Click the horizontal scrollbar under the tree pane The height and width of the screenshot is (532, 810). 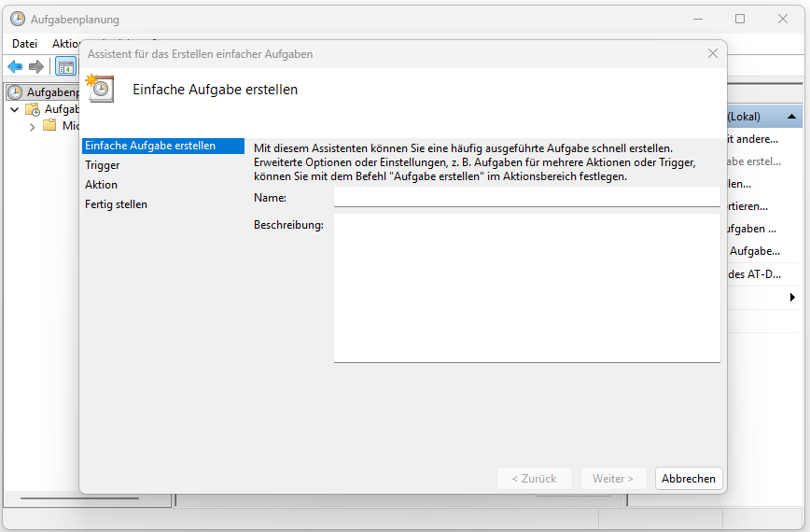65,499
